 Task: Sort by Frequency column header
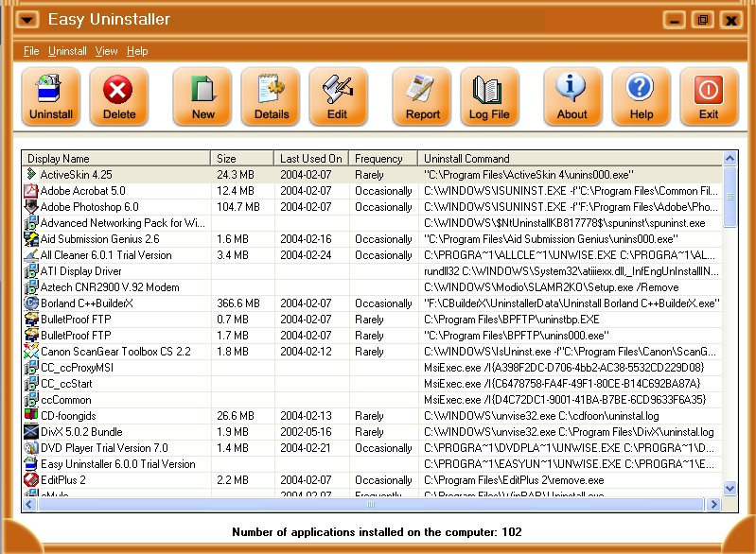click(x=383, y=158)
